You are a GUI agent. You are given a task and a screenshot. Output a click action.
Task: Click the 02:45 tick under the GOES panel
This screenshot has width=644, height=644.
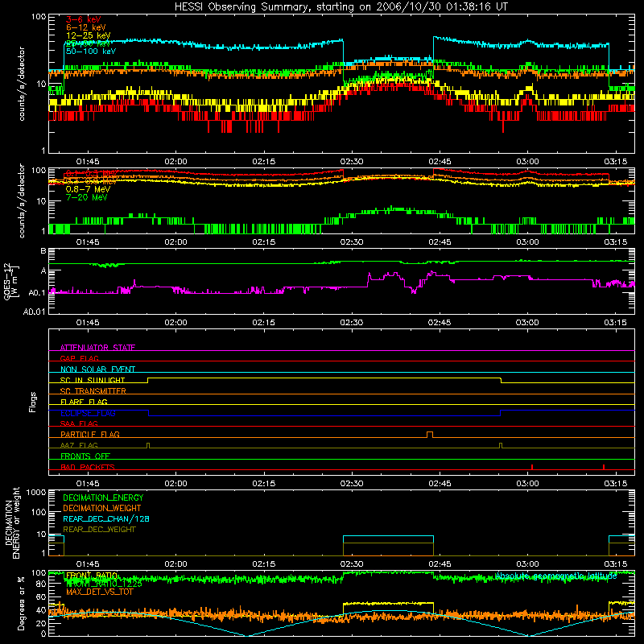point(440,323)
